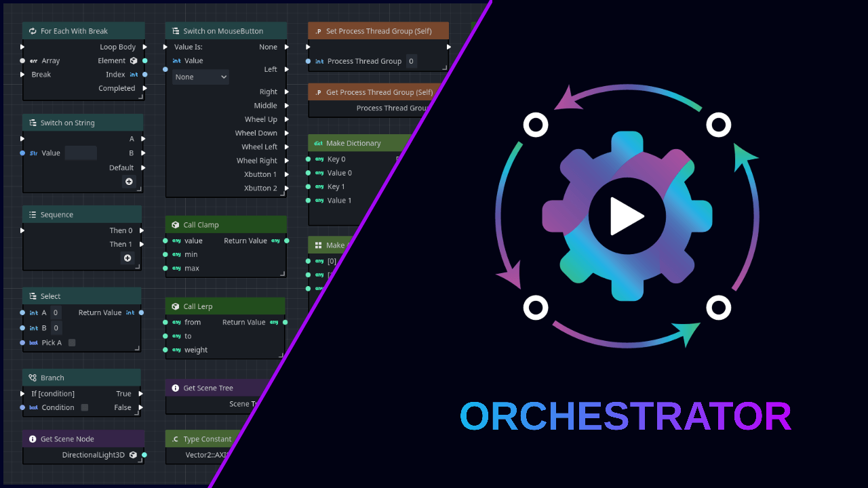This screenshot has width=868, height=488.
Task: Click the Make Dictionary dict icon
Action: point(318,143)
